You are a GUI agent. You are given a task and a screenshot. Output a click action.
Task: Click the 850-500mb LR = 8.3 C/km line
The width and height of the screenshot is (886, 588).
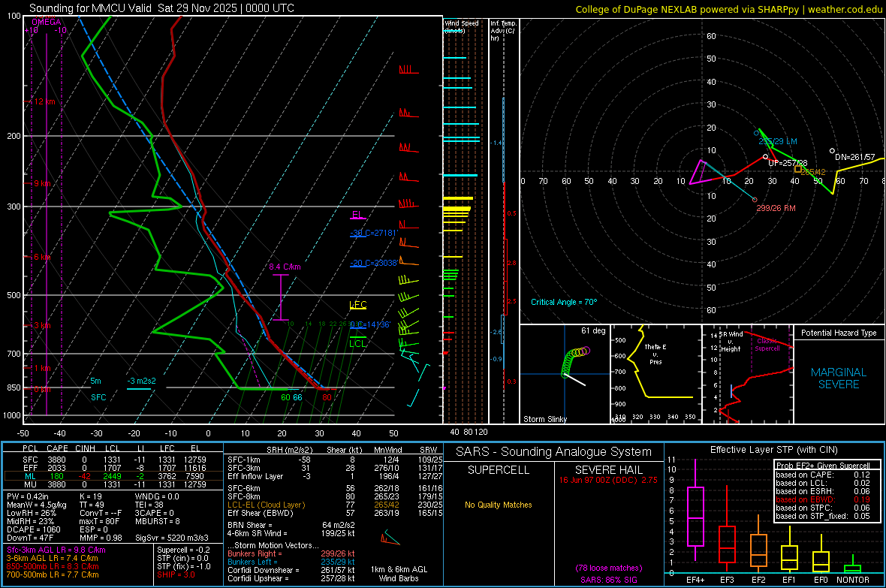point(53,566)
